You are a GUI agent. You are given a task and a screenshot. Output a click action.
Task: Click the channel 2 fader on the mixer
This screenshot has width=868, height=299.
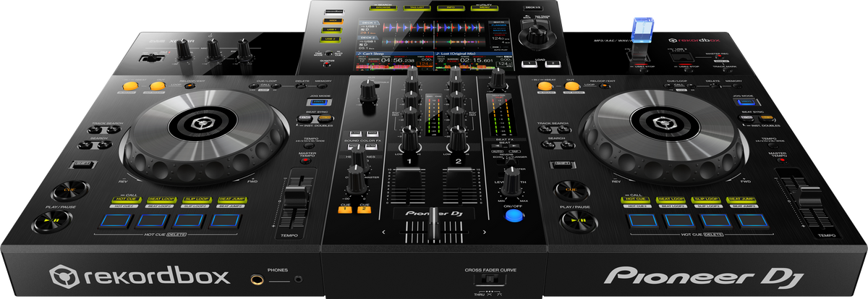458,179
